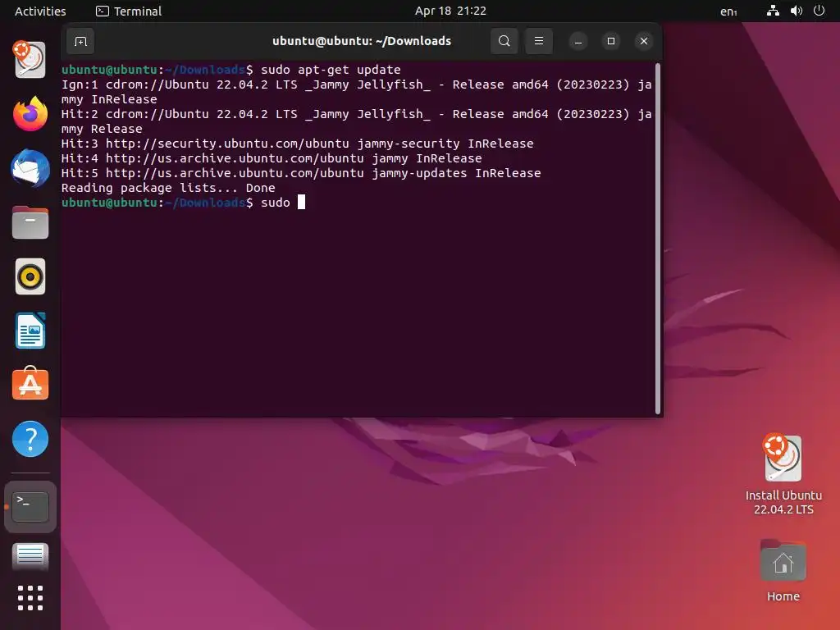840x630 pixels.
Task: Click the Hit:5 jammy-updates InRelease line
Action: click(x=301, y=173)
